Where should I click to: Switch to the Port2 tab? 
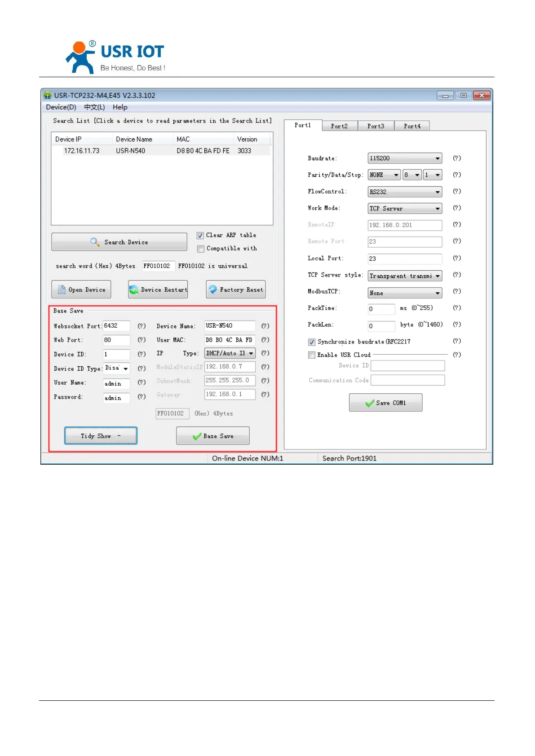pyautogui.click(x=340, y=126)
